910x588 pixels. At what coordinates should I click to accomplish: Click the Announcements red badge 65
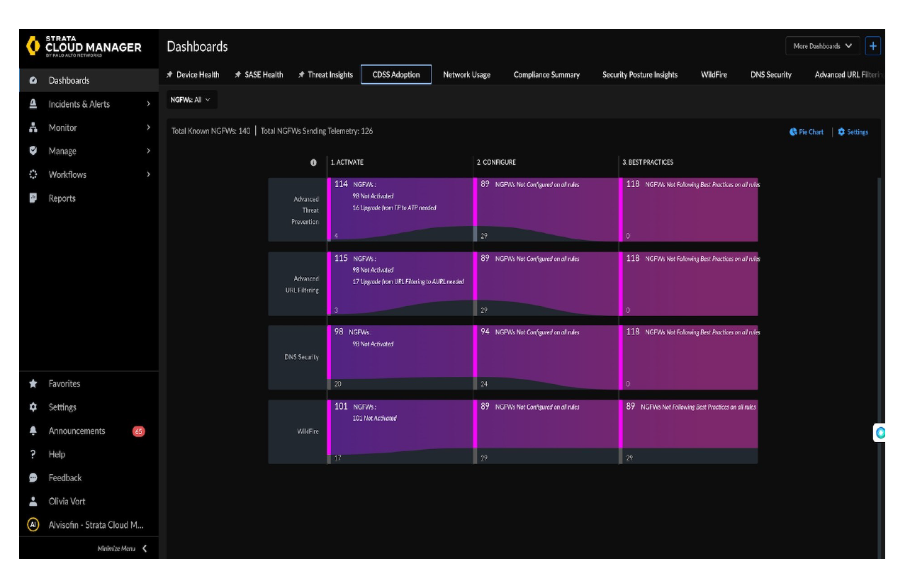(x=139, y=431)
